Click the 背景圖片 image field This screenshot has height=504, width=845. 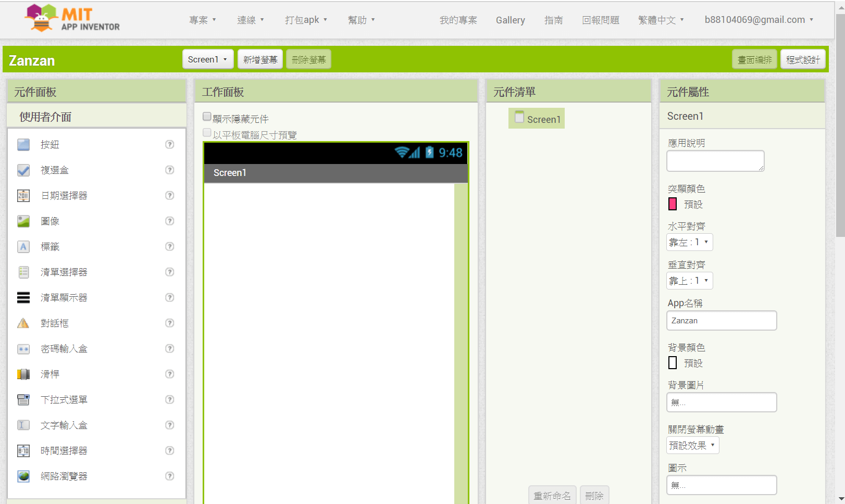(x=722, y=402)
